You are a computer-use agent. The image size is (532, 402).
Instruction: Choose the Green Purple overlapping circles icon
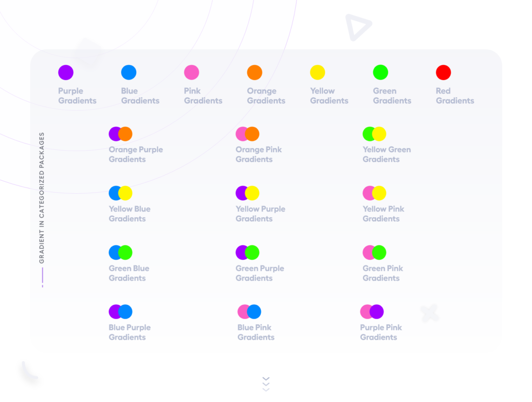[247, 252]
